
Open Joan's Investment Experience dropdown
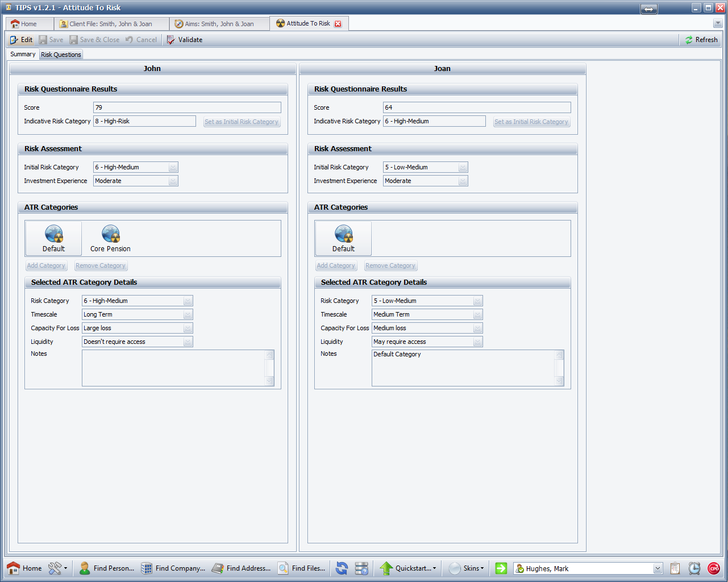463,181
